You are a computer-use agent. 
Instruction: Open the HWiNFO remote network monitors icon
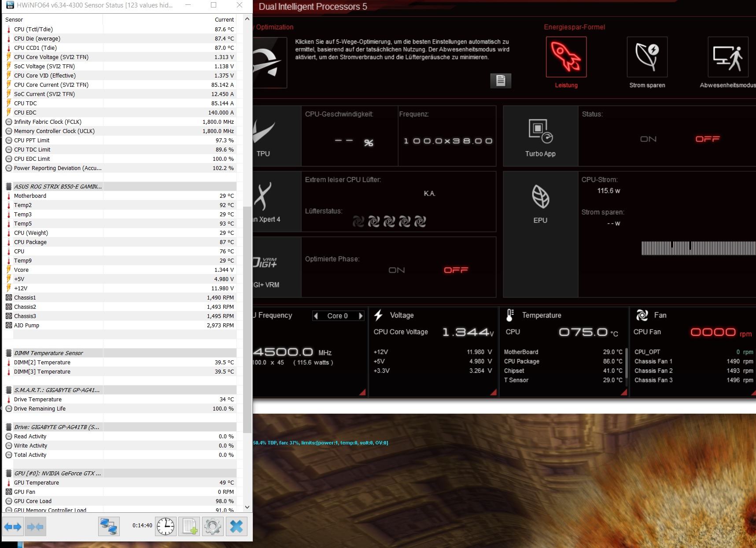point(109,526)
